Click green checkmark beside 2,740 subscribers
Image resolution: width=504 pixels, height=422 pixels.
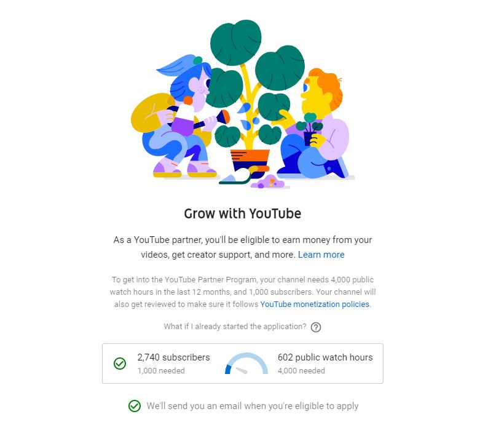click(x=120, y=364)
